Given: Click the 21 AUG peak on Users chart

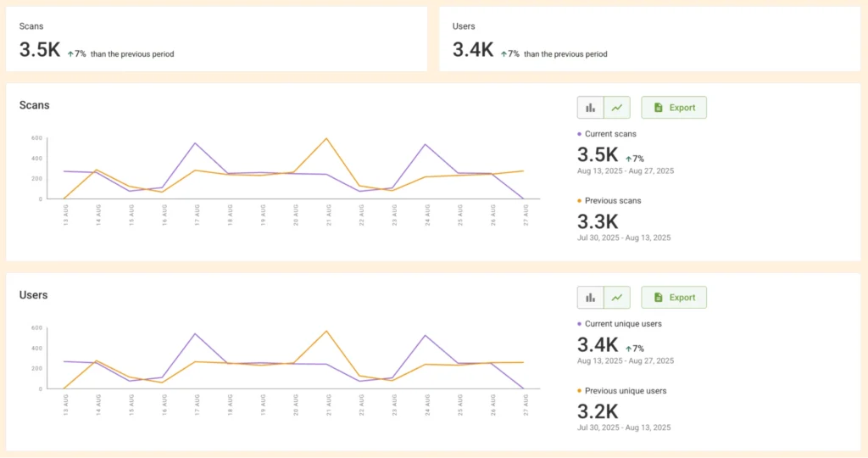Looking at the screenshot, I should [x=326, y=331].
